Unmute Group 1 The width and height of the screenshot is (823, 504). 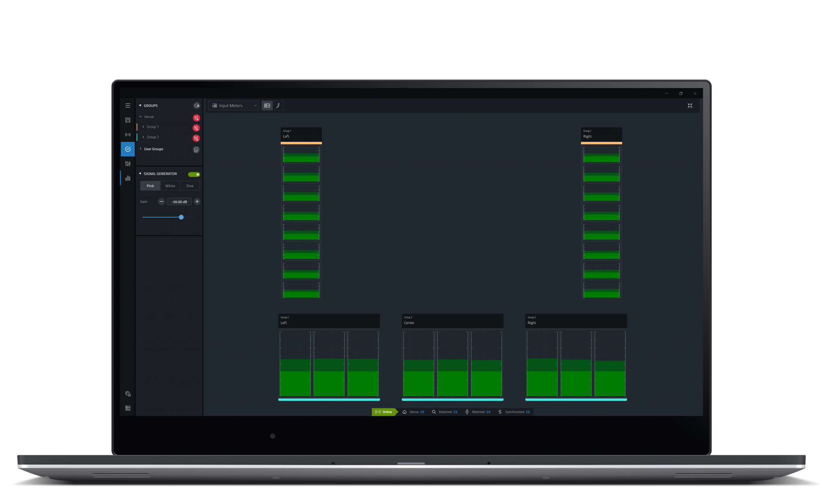tap(196, 127)
